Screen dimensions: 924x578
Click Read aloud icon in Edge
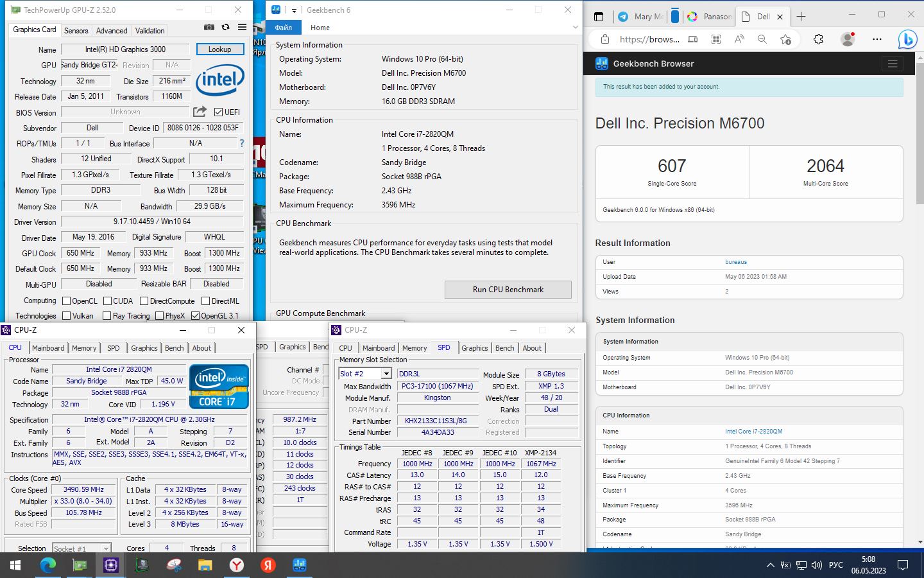739,39
